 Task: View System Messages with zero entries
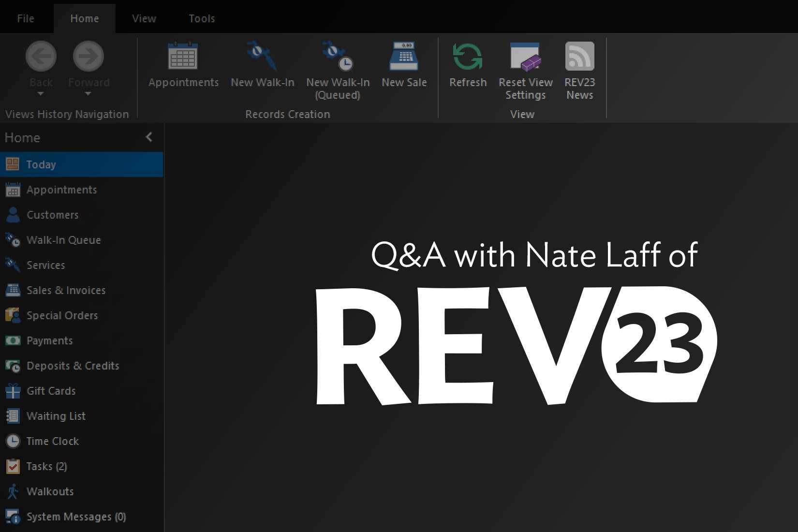[x=76, y=517]
